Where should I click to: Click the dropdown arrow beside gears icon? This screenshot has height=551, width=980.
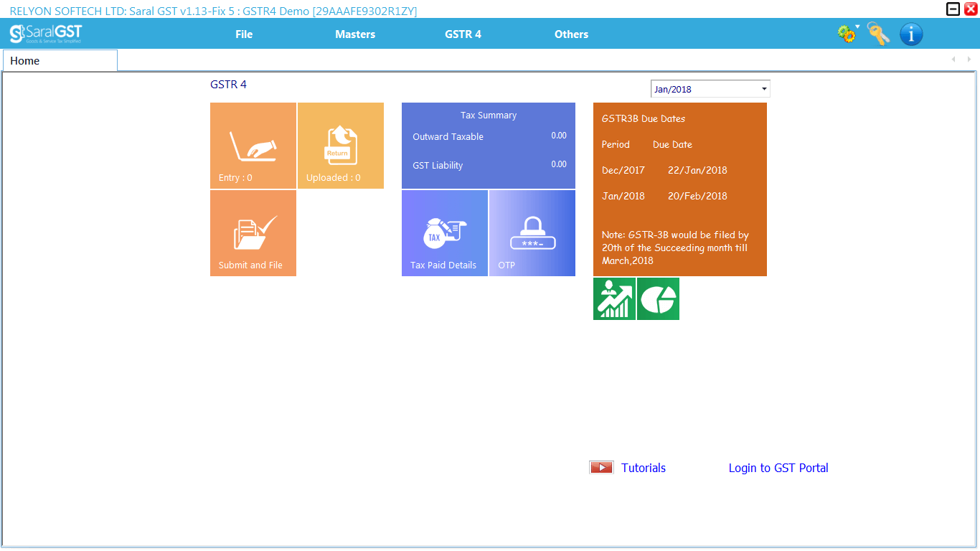pos(857,27)
